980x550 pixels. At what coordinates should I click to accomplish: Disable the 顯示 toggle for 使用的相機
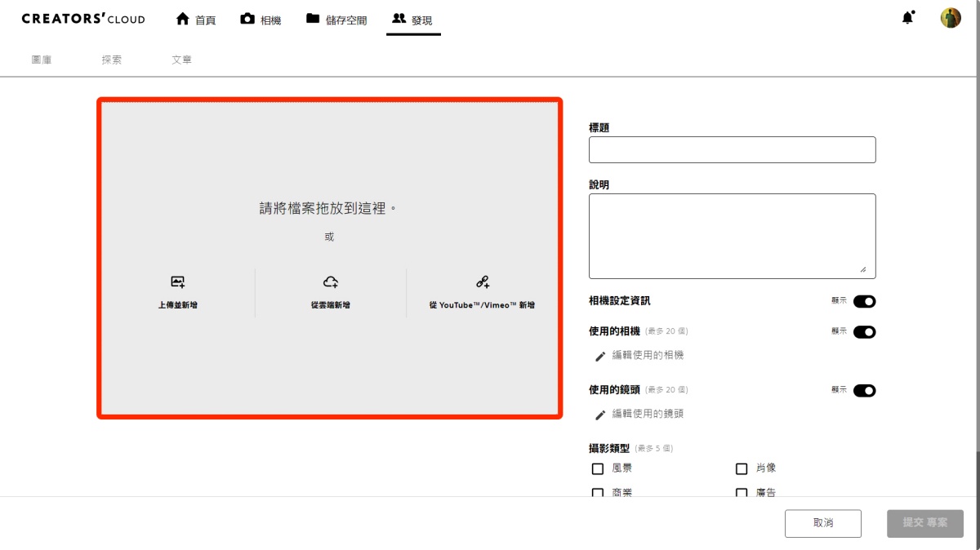click(865, 332)
